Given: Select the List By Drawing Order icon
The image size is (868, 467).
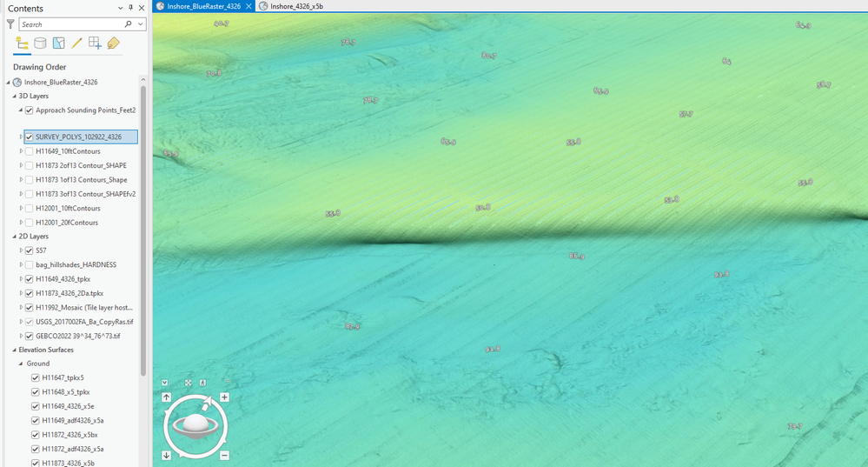Looking at the screenshot, I should pyautogui.click(x=22, y=43).
